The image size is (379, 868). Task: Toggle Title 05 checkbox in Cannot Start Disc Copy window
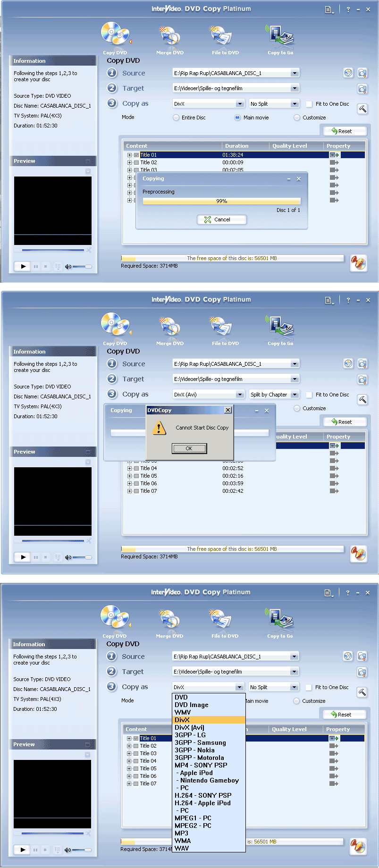tap(136, 476)
